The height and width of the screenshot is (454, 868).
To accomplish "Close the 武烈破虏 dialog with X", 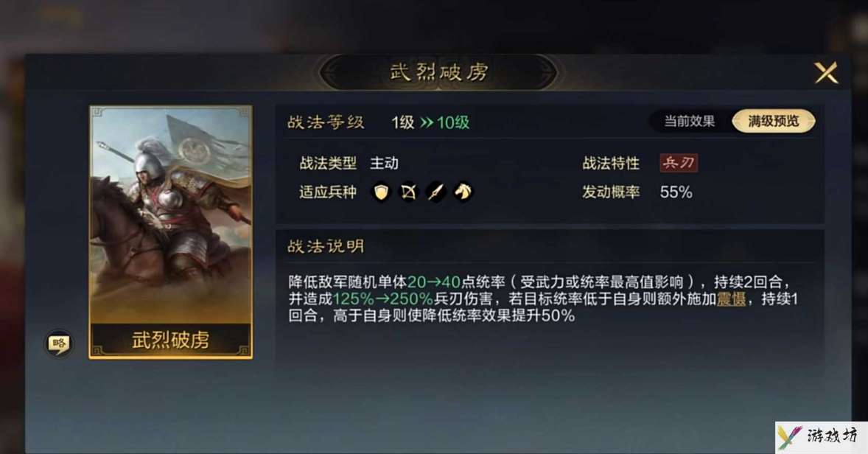I will [826, 72].
